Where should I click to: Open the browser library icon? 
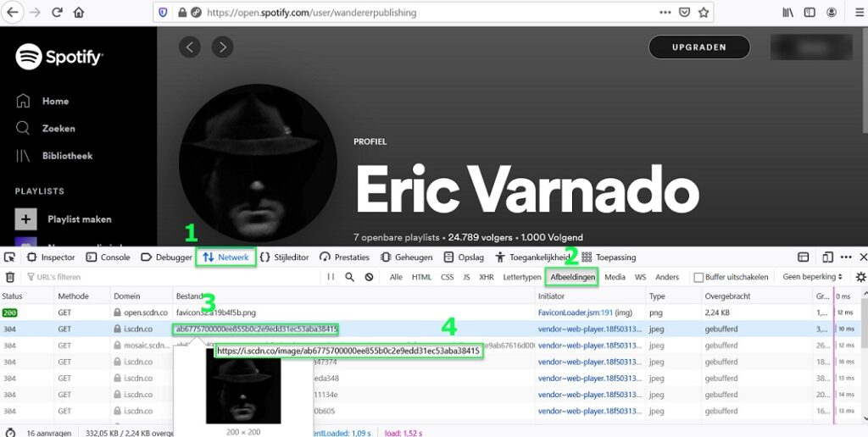(787, 12)
